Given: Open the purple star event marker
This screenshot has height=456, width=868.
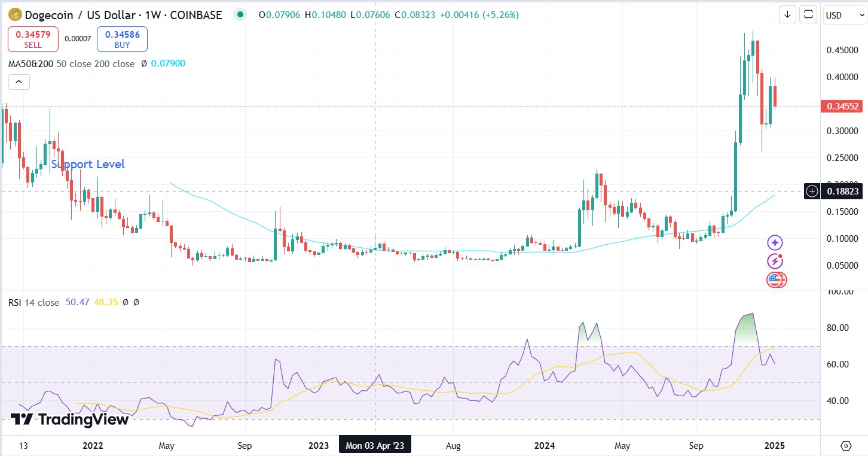Looking at the screenshot, I should pyautogui.click(x=775, y=242).
